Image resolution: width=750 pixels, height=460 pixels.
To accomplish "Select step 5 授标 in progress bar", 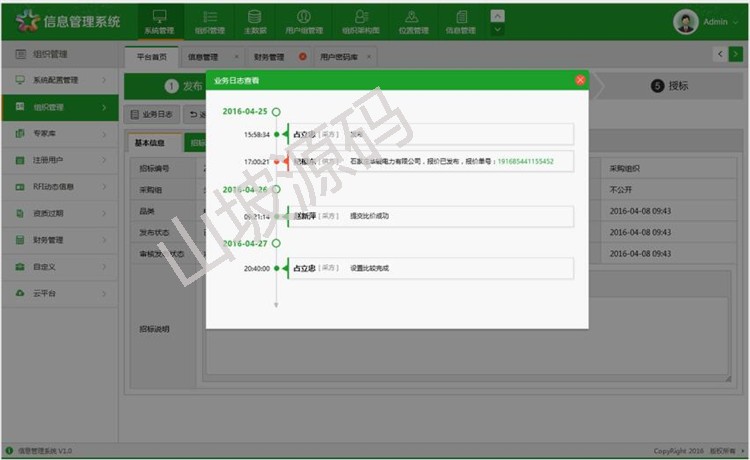I will click(x=670, y=86).
